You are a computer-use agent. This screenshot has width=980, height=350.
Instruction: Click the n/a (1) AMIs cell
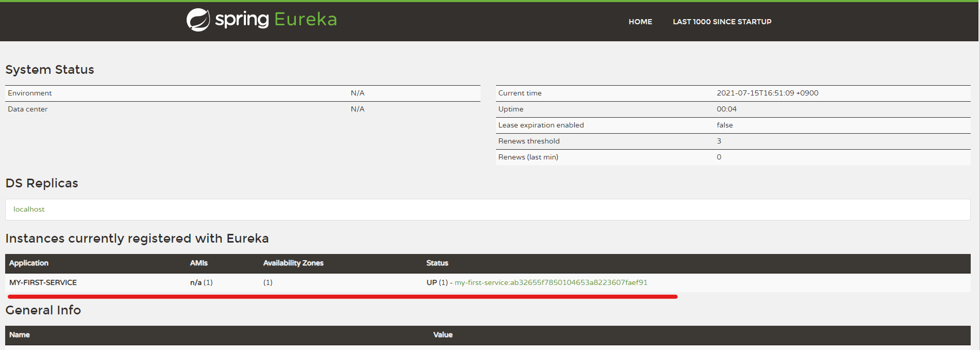pos(201,282)
